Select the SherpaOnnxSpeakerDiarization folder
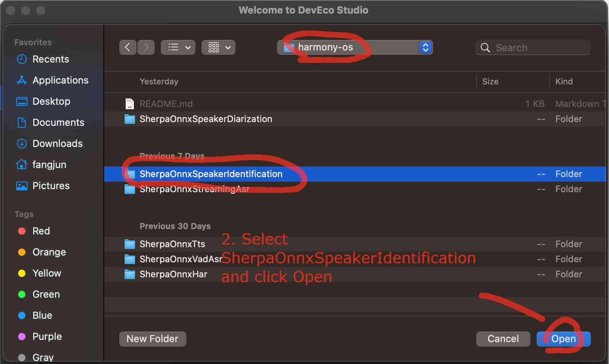This screenshot has width=609, height=364. coord(355,119)
